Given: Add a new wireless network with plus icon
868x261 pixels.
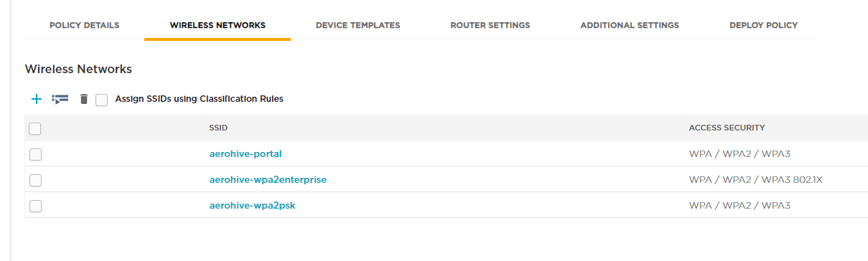Looking at the screenshot, I should [x=37, y=99].
